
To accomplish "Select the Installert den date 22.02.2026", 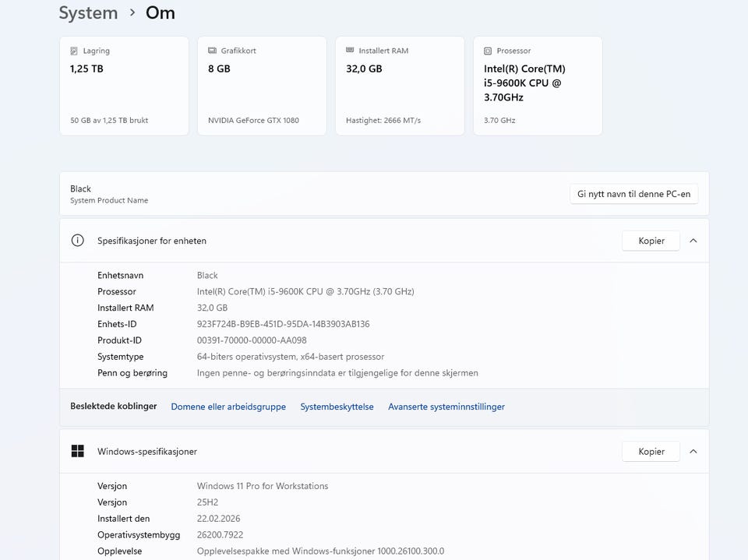I will pyautogui.click(x=218, y=519).
